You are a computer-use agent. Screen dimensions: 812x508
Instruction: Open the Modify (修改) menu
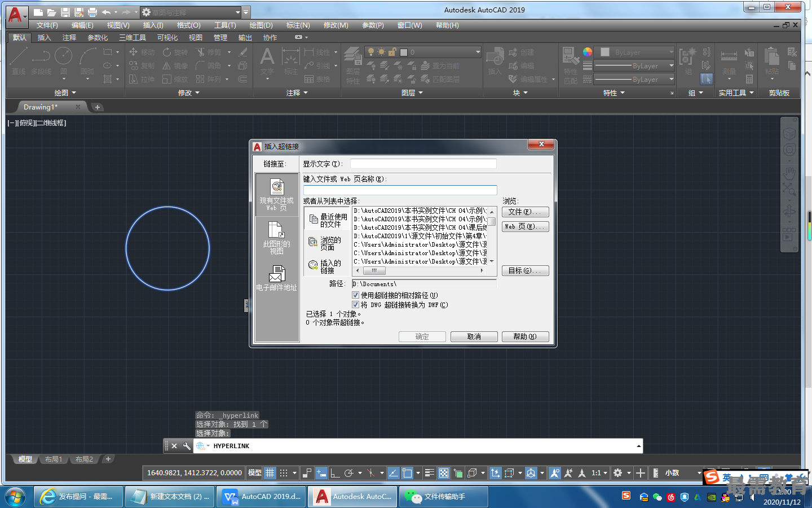coord(336,25)
